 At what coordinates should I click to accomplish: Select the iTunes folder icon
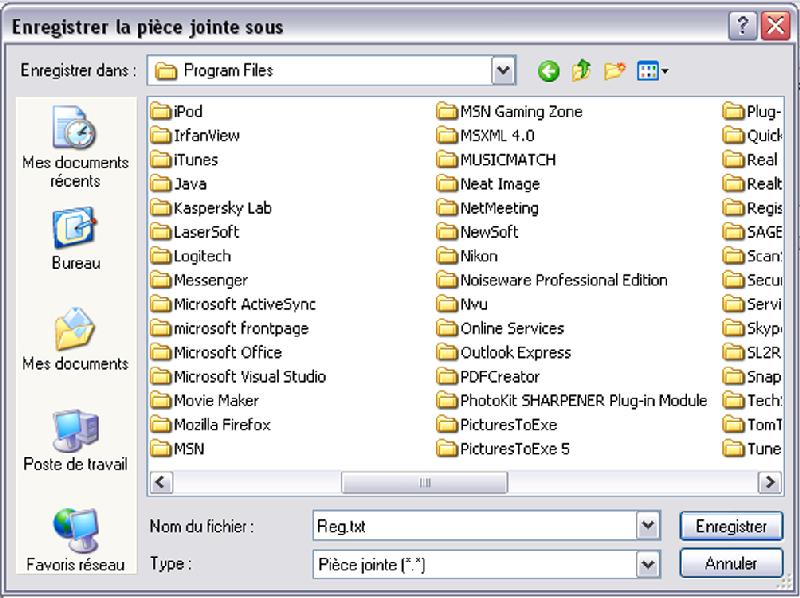[x=160, y=159]
